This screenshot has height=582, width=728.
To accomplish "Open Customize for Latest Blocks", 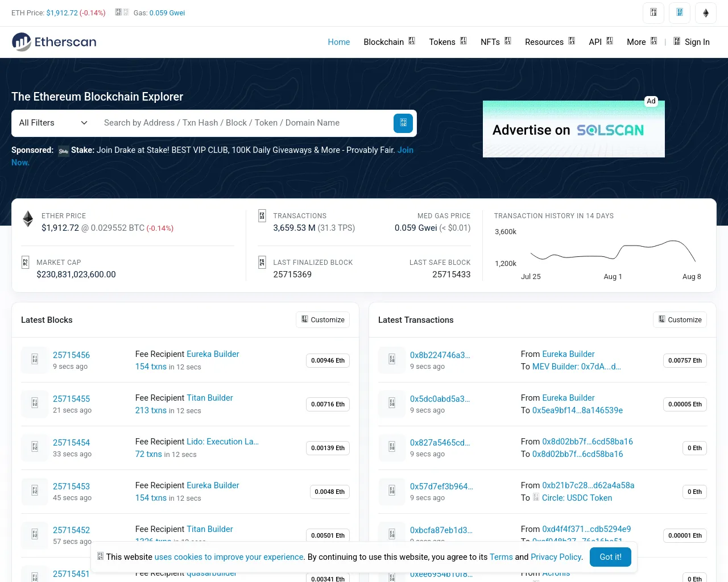I will tap(322, 319).
